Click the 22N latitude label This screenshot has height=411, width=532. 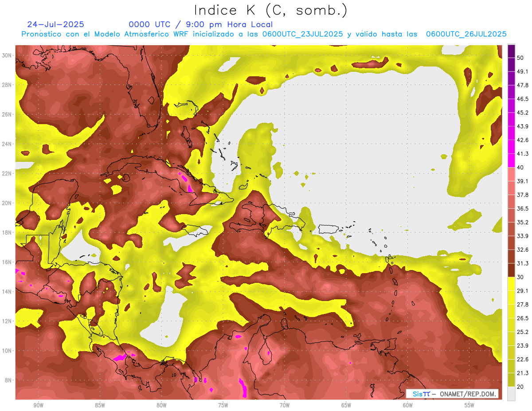click(x=7, y=173)
